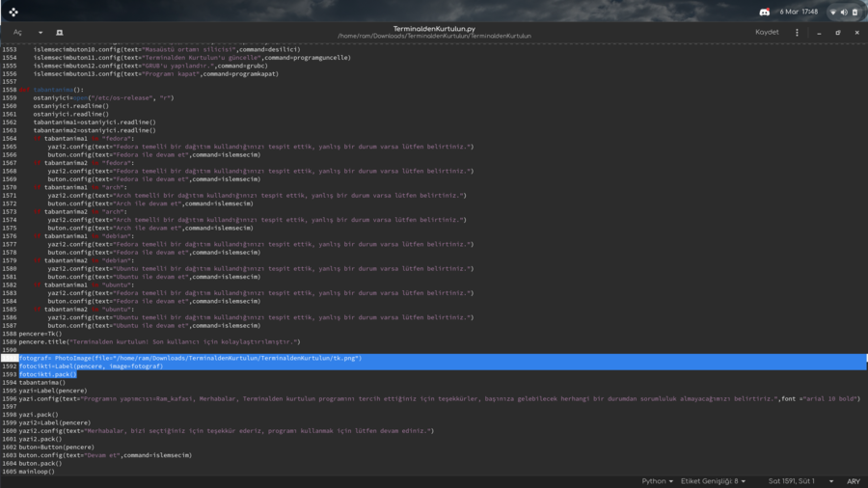Click line 1559 with open("/etc/os-release")
The height and width of the screenshot is (488, 868).
coord(103,98)
